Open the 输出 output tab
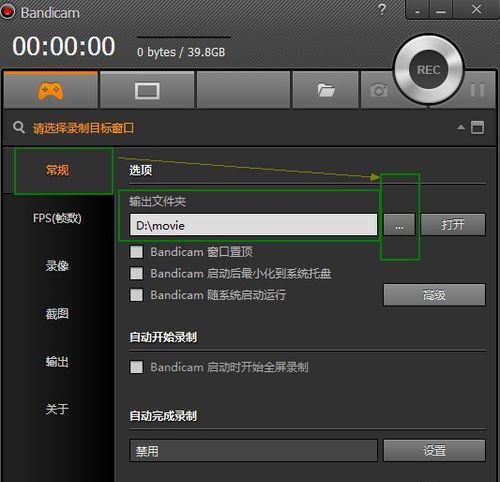This screenshot has height=482, width=500. click(x=57, y=361)
